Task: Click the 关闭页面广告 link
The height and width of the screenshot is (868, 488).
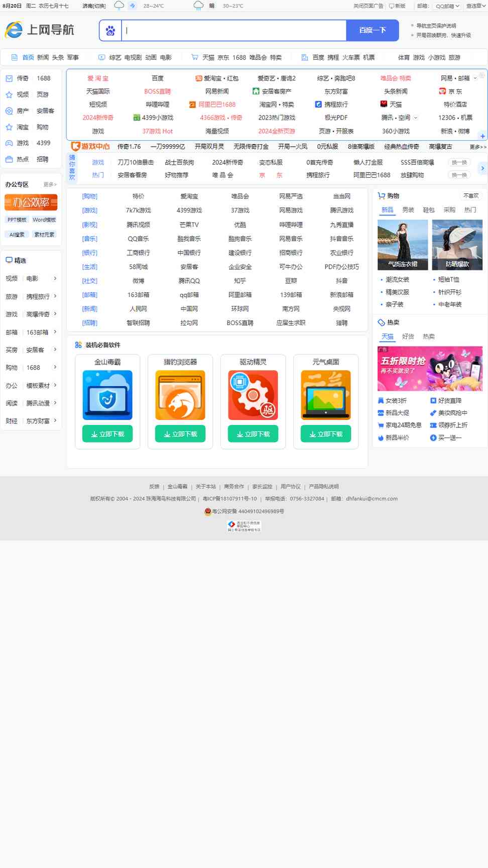Action: (x=368, y=6)
